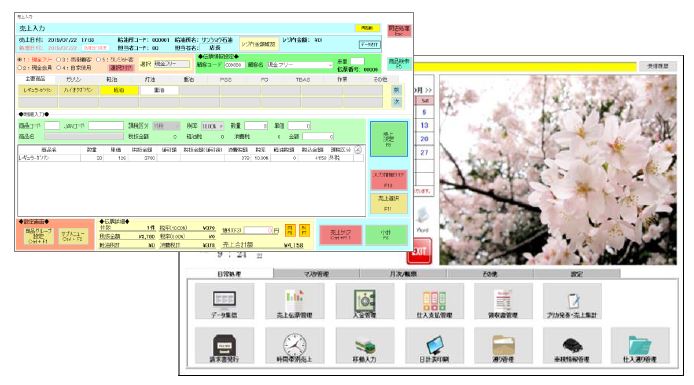Click the yellow 軽油 product button

pyautogui.click(x=119, y=90)
